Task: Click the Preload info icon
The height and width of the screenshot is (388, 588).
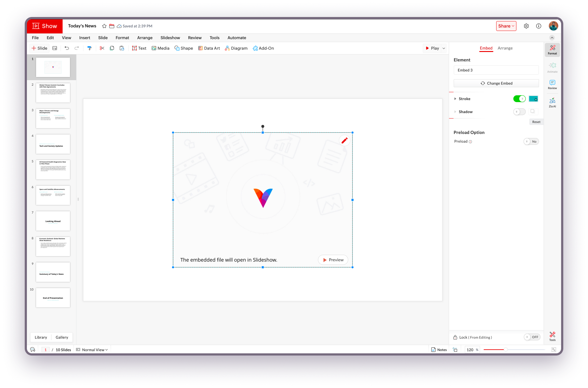Action: pos(471,142)
